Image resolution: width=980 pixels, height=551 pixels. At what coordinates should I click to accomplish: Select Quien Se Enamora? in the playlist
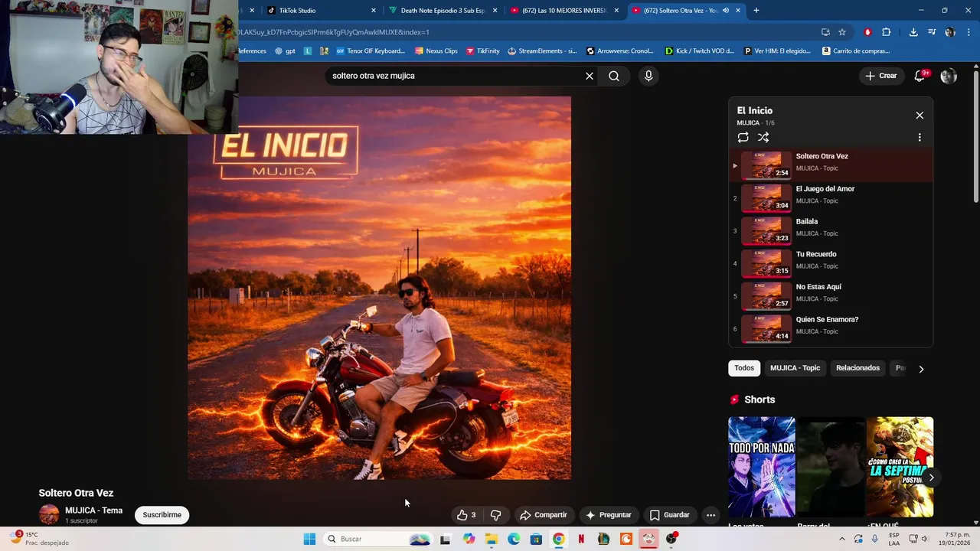[x=831, y=329]
